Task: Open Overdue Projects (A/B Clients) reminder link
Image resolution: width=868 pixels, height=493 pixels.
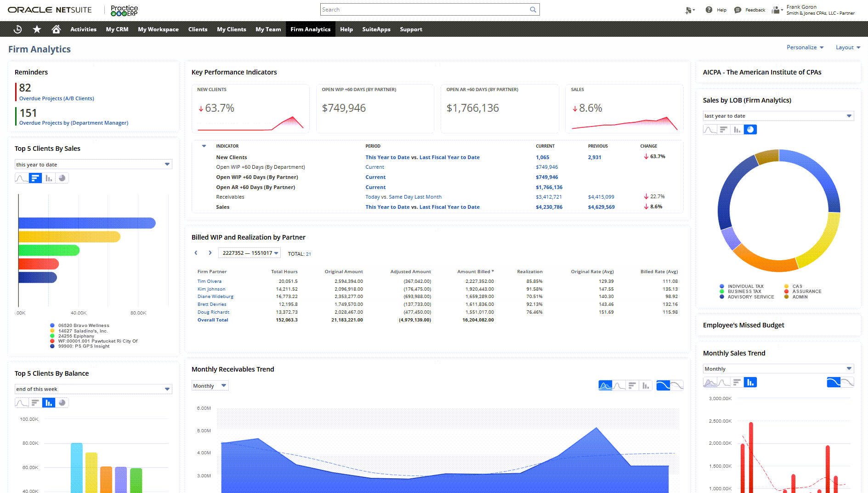Action: (x=57, y=98)
